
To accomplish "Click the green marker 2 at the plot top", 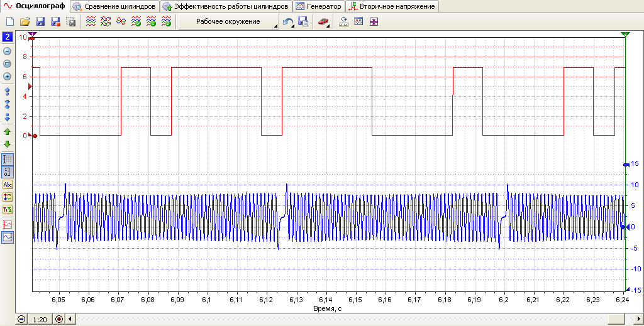I will (x=625, y=34).
